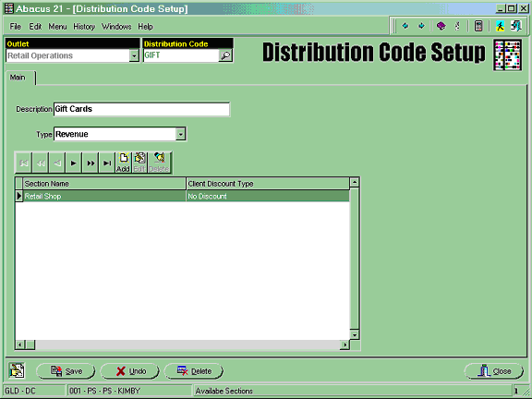Click the abacus logo icon
Screen dimensions: 532x399
[x=508, y=55]
